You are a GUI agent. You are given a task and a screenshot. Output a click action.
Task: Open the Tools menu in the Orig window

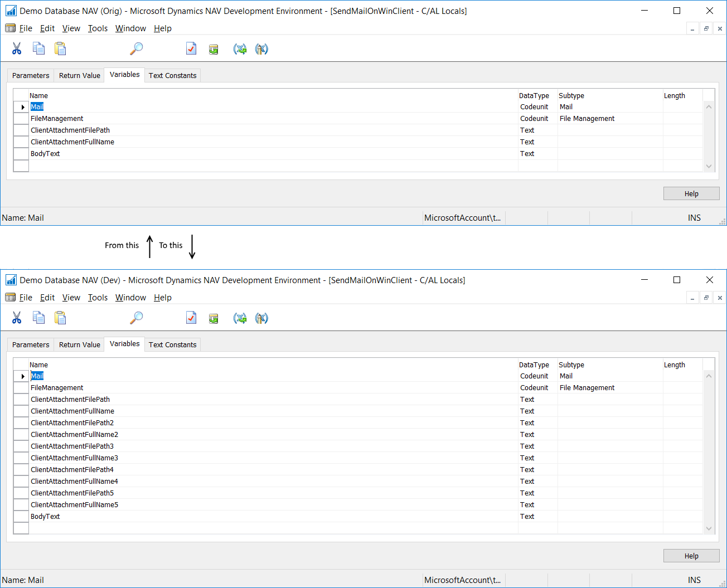98,28
